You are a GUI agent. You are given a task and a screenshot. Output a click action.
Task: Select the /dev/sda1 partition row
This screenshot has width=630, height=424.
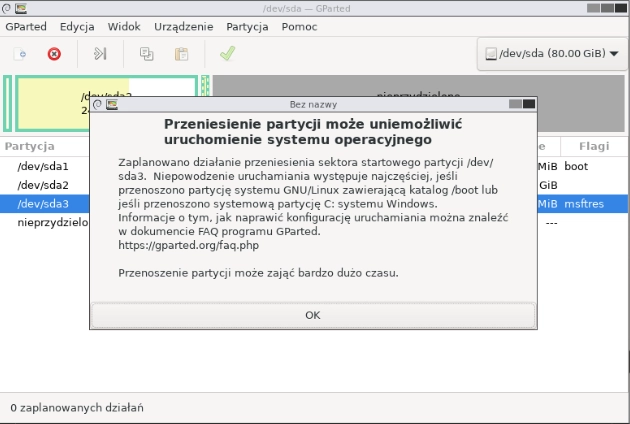pyautogui.click(x=43, y=166)
